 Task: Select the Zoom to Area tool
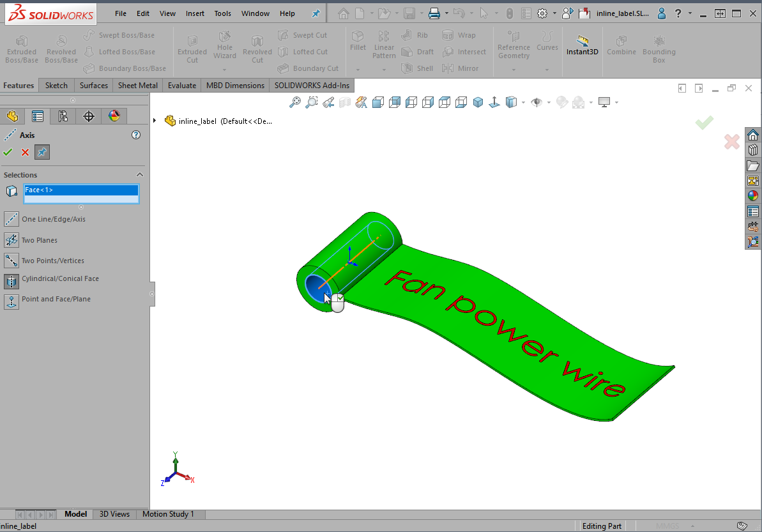click(312, 102)
